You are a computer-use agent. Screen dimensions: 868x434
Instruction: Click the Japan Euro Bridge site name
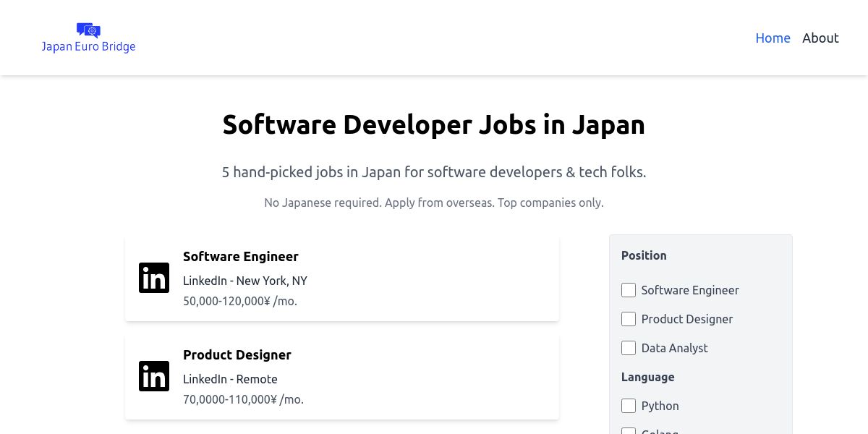point(88,47)
